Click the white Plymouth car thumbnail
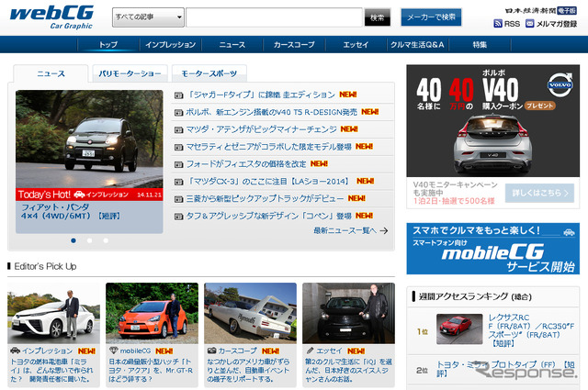The height and width of the screenshot is (390, 588). click(250, 313)
